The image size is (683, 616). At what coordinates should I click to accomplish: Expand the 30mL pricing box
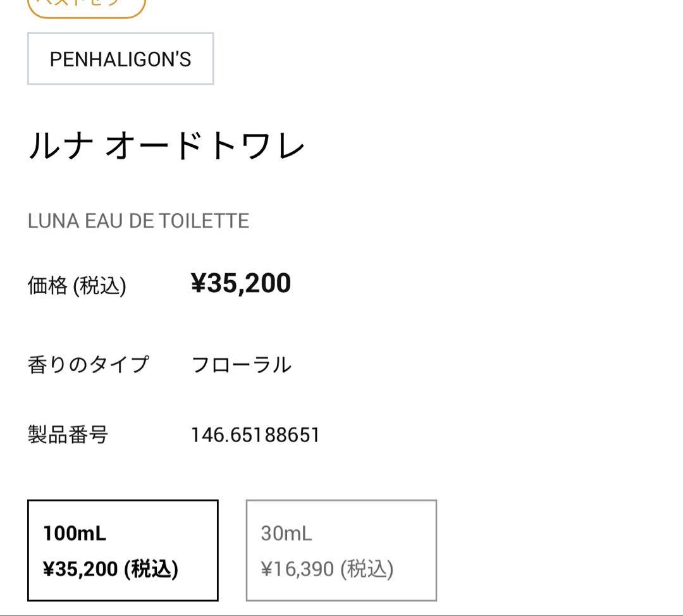pyautogui.click(x=341, y=549)
